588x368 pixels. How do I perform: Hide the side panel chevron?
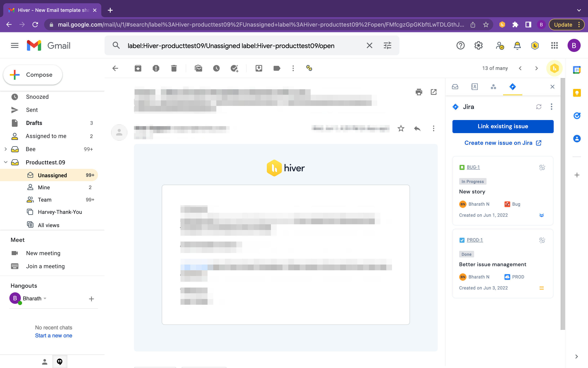(577, 357)
